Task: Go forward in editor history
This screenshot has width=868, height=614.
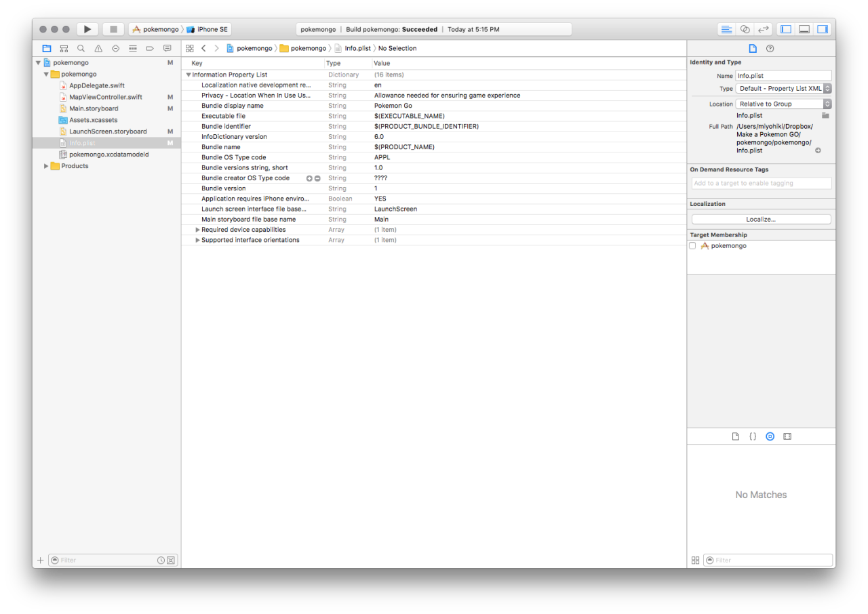Action: pos(216,48)
